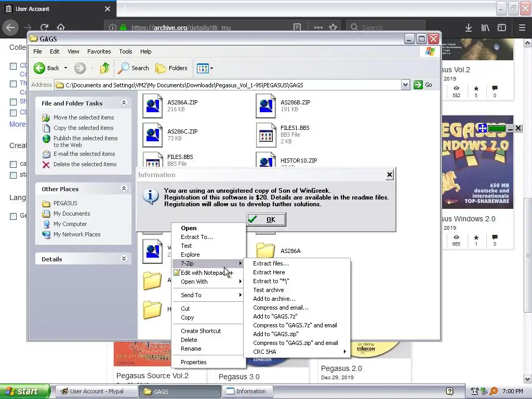Choose Edit with Notepad++ entry

tap(208, 272)
